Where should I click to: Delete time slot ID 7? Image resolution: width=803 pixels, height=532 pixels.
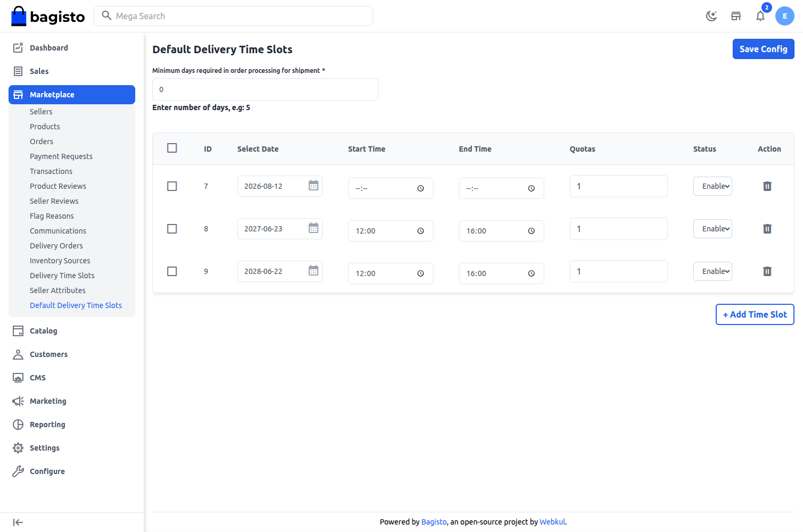[x=767, y=186]
